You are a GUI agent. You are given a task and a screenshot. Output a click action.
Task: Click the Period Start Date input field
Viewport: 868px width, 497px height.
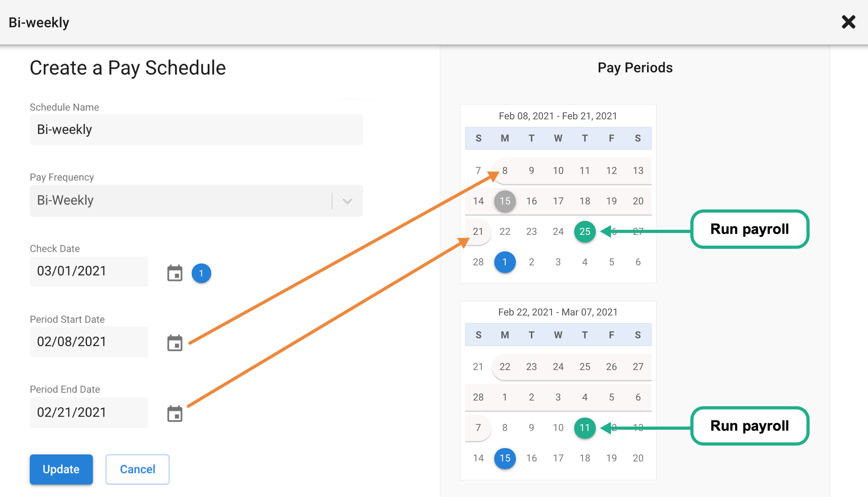(x=89, y=342)
